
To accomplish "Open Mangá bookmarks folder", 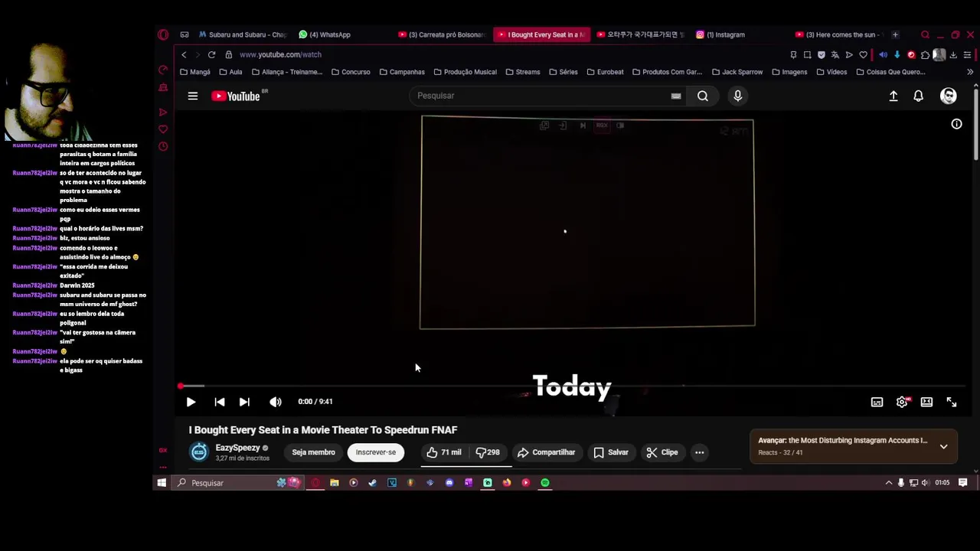I will [x=195, y=72].
